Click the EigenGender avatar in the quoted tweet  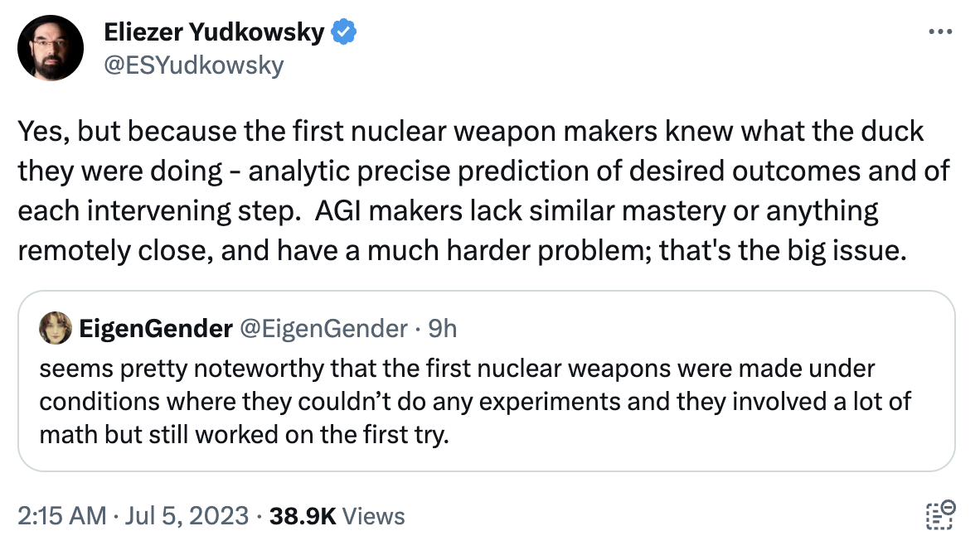(x=55, y=328)
